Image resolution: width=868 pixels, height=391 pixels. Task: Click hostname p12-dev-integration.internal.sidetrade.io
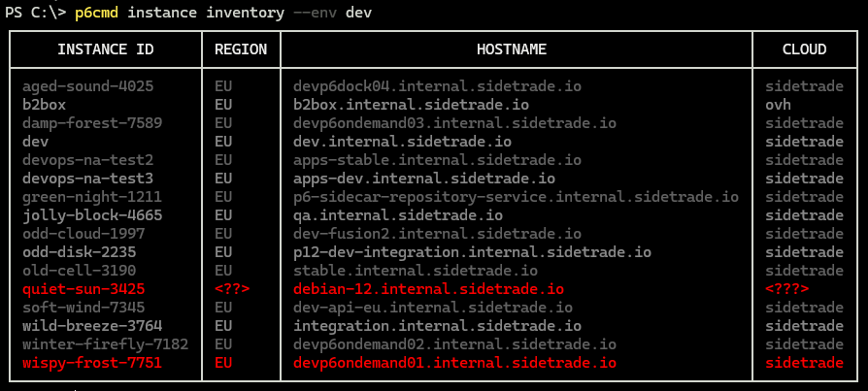472,252
